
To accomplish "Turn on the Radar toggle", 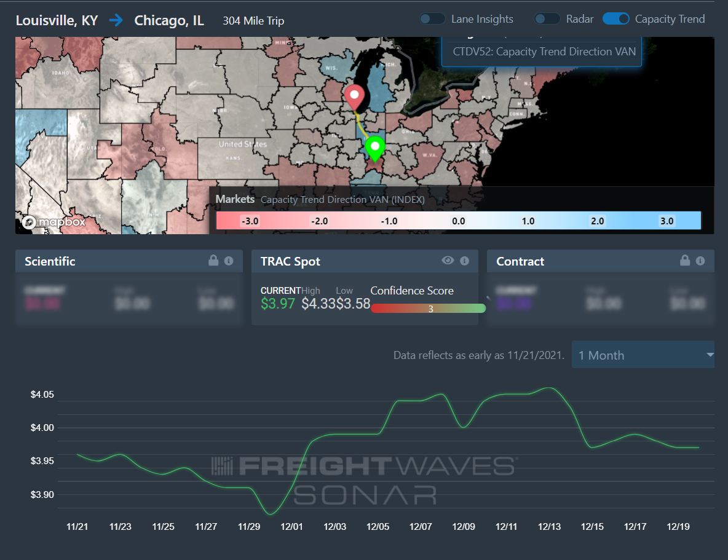I will (547, 19).
